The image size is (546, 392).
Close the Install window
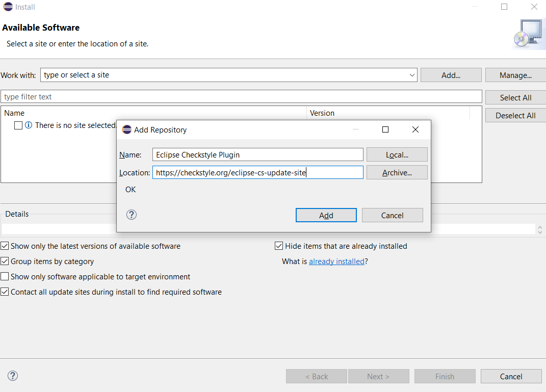click(x=534, y=7)
